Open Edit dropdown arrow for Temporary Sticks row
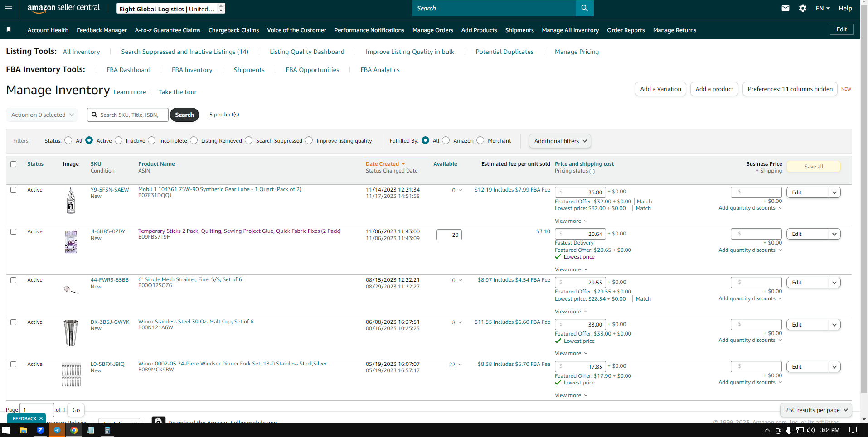Image resolution: width=868 pixels, height=437 pixels. 834,234
